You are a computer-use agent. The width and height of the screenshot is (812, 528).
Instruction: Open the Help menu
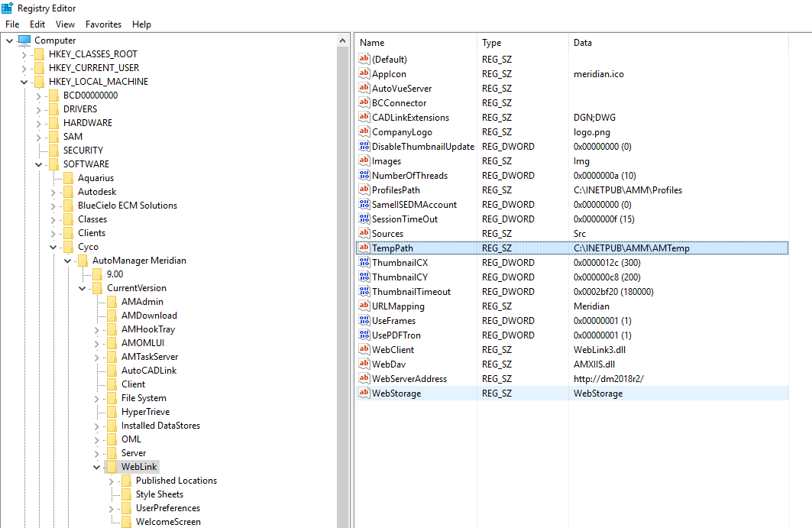(x=141, y=24)
